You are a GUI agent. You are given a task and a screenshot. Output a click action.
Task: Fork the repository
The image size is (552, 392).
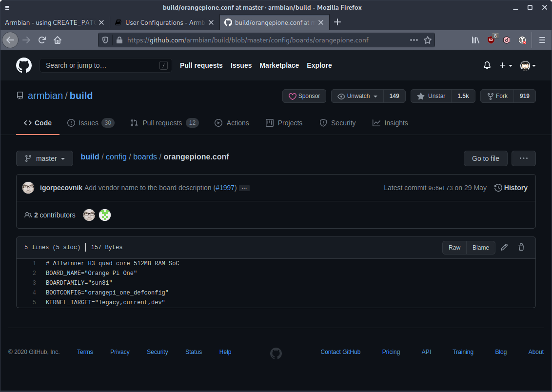pos(497,96)
